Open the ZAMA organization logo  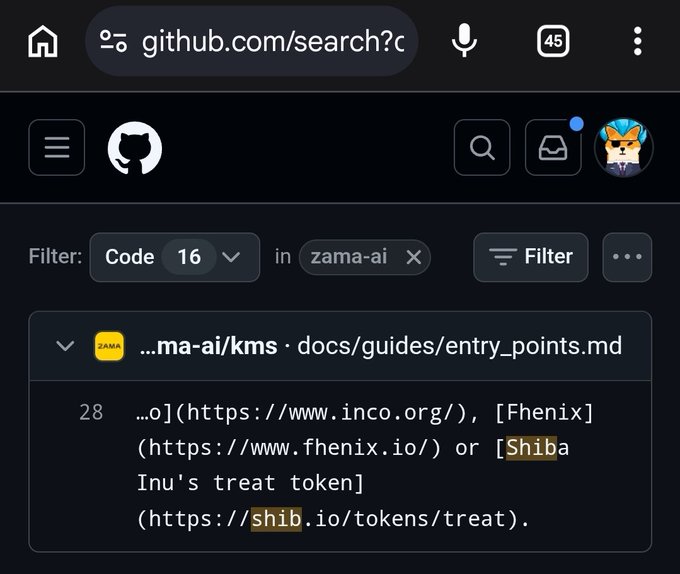pos(109,346)
